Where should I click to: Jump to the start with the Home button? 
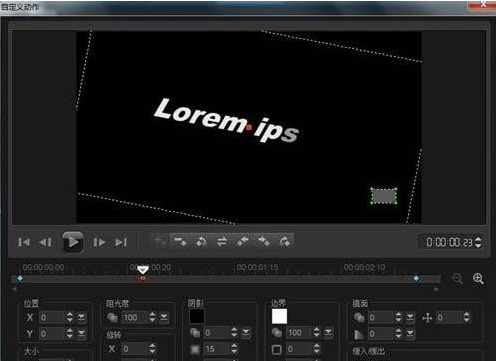(x=24, y=242)
